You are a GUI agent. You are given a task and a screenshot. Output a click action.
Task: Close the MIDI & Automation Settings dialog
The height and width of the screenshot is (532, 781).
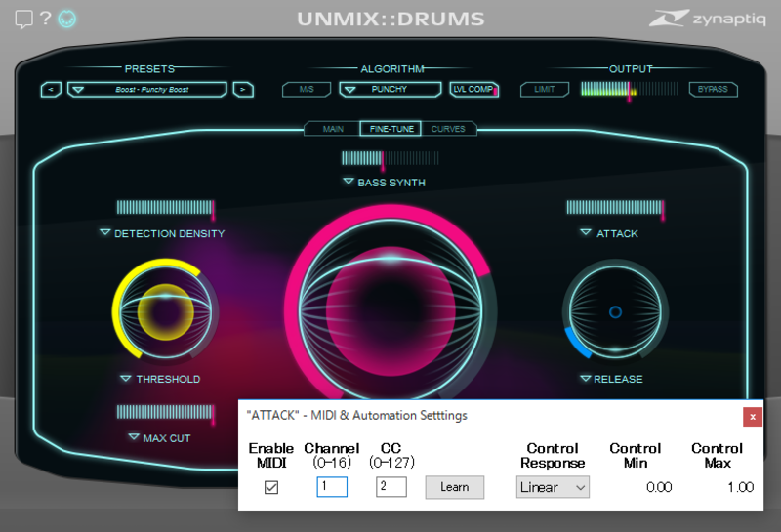[752, 417]
